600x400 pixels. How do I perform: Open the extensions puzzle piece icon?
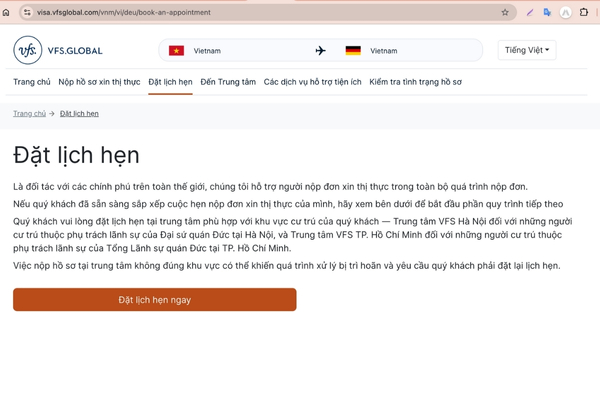coord(584,12)
